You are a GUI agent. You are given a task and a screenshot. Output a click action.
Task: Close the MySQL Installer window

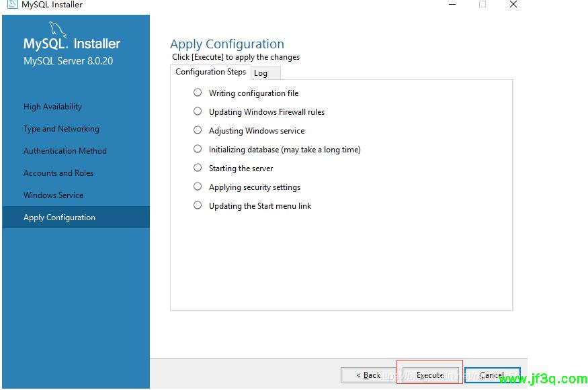tap(513, 5)
